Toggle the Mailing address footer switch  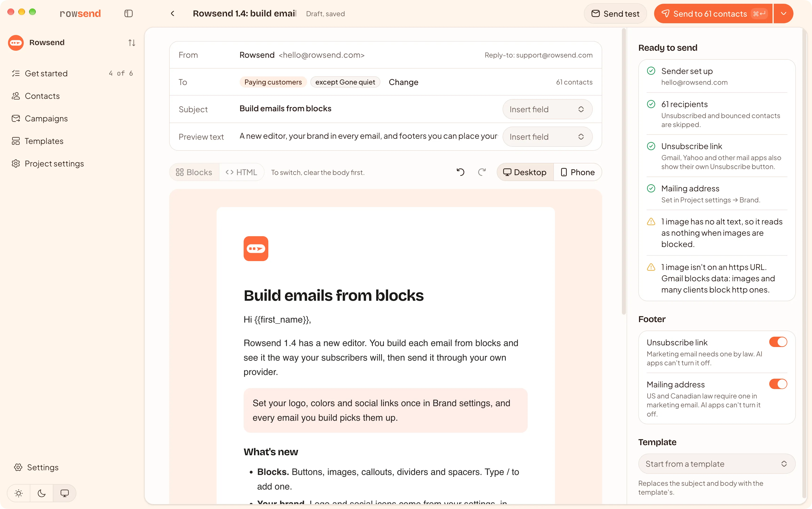tap(778, 384)
